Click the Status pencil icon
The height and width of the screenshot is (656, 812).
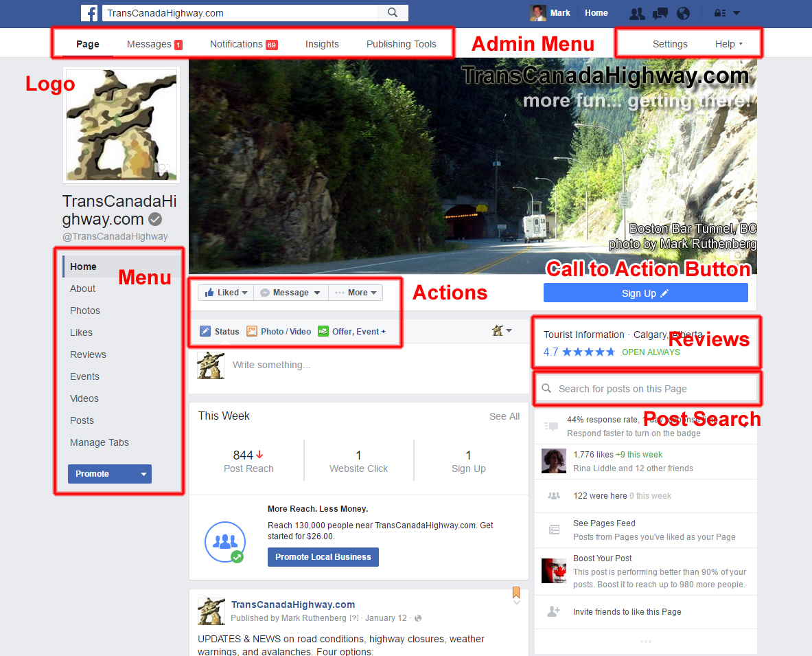[205, 331]
